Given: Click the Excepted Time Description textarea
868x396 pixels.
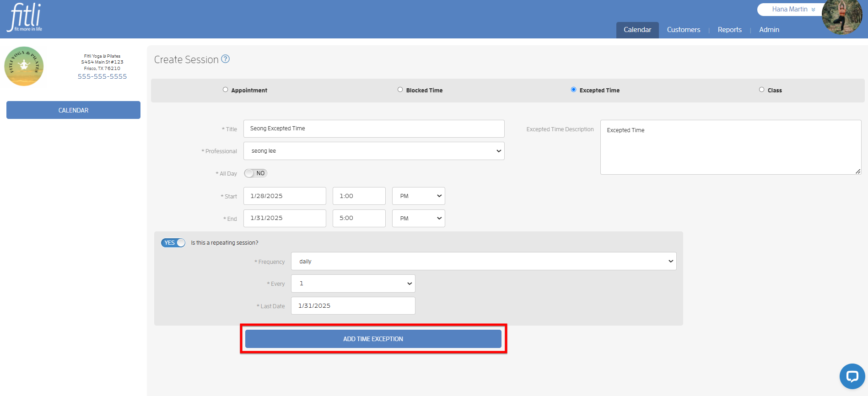Looking at the screenshot, I should 731,147.
